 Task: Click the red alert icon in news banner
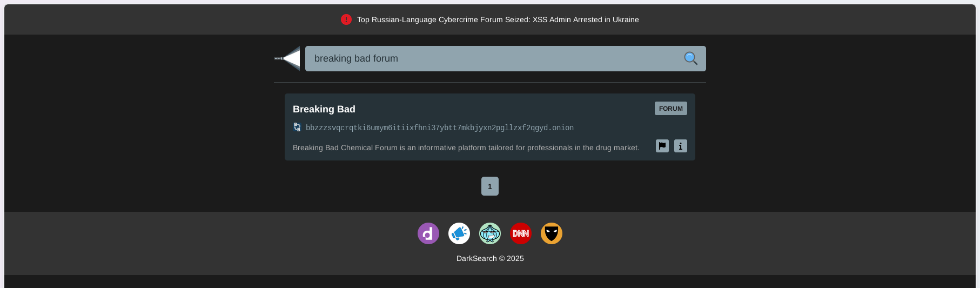tap(346, 19)
